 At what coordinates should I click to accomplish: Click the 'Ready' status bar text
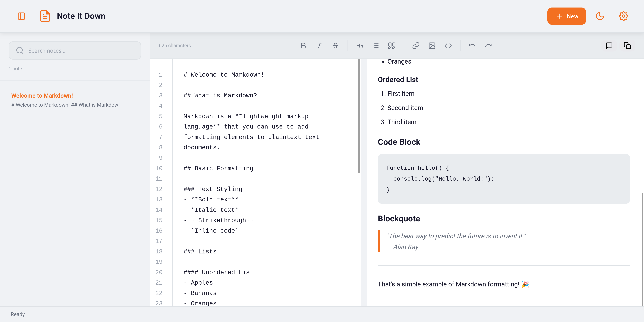pos(18,314)
